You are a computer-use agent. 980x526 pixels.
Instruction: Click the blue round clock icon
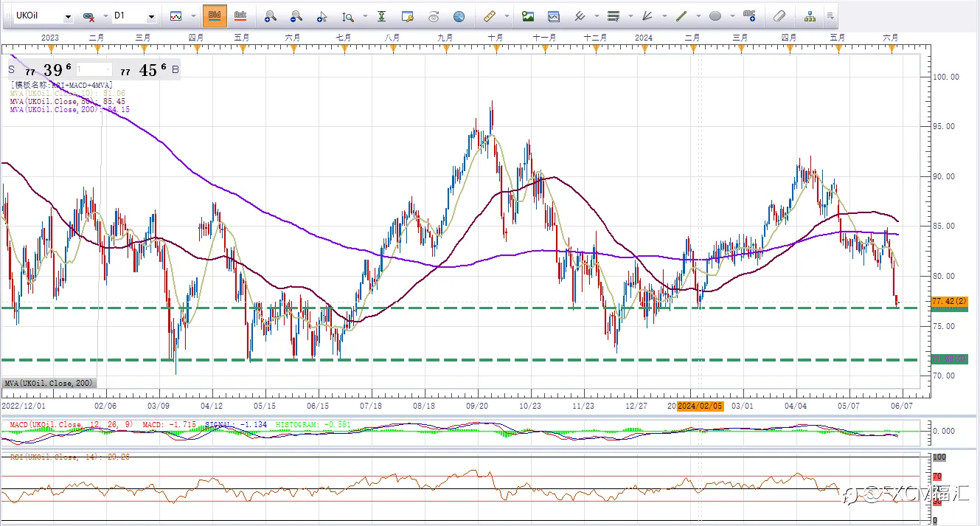point(459,15)
